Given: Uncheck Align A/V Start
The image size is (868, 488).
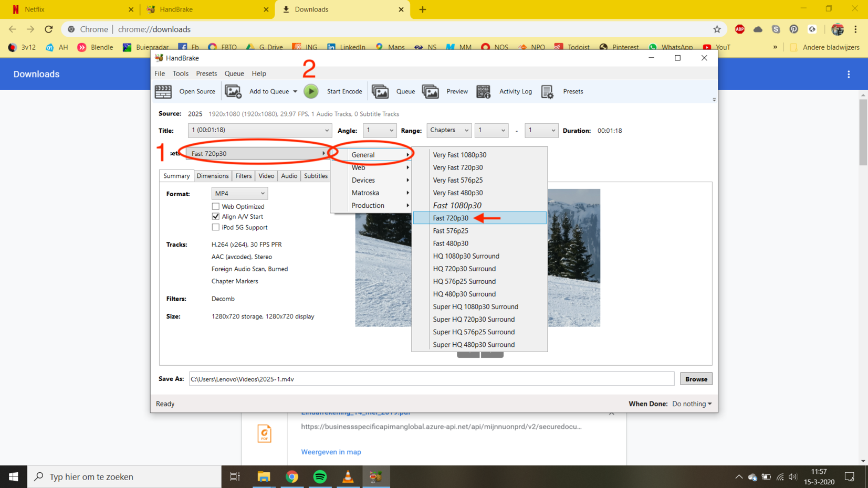Looking at the screenshot, I should [x=216, y=216].
